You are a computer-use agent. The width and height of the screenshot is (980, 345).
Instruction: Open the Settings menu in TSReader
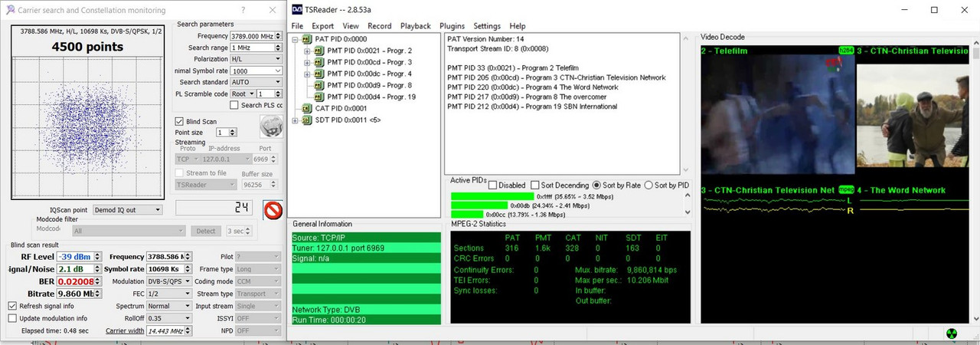487,26
